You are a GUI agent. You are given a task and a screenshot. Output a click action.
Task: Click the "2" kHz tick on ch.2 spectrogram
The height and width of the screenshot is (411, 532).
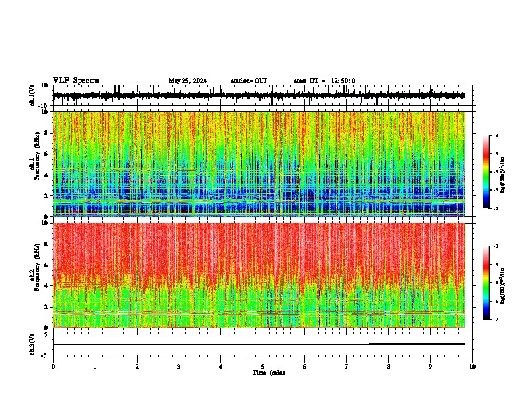tap(47, 307)
